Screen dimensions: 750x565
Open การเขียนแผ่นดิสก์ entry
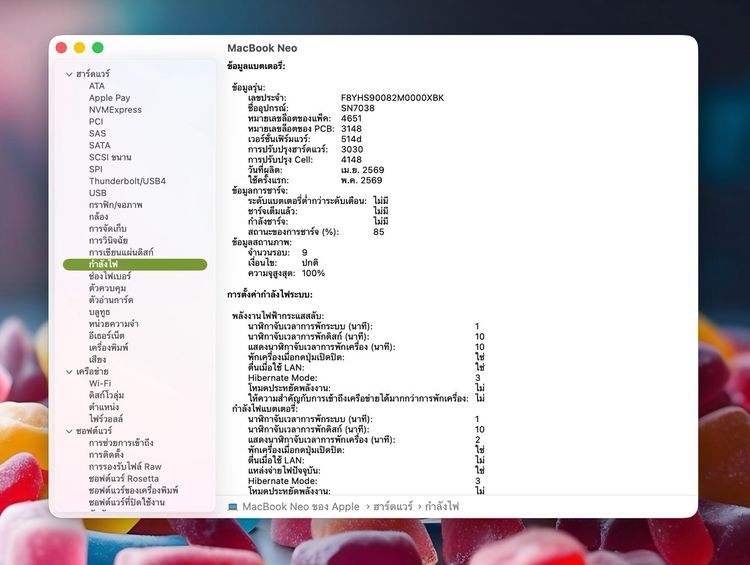pos(121,252)
